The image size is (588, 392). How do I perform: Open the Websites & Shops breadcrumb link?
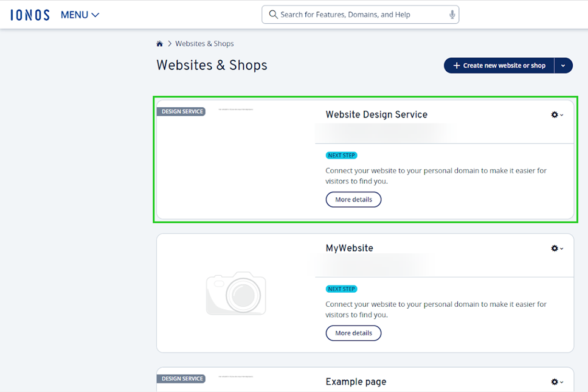point(204,44)
